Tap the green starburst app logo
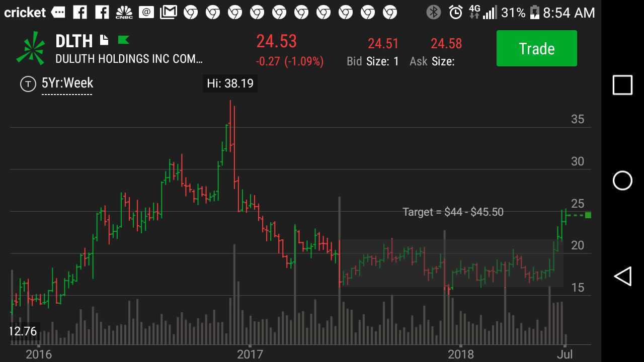The width and height of the screenshot is (644, 362). (30, 48)
